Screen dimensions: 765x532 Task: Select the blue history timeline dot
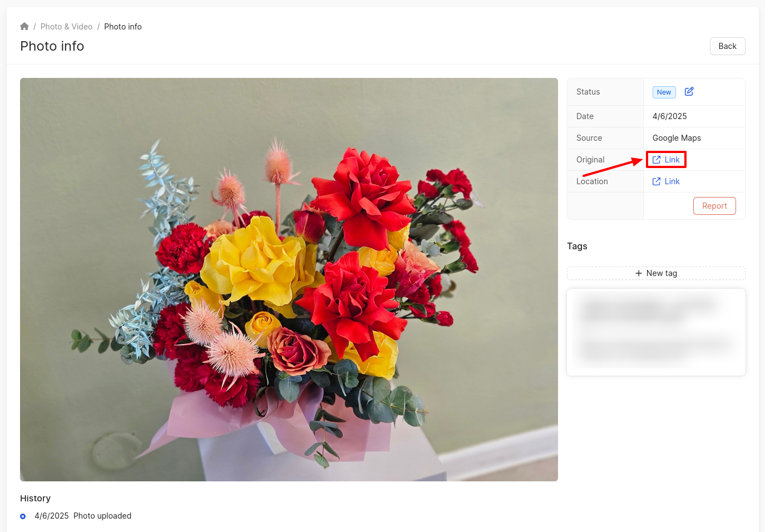tap(23, 516)
